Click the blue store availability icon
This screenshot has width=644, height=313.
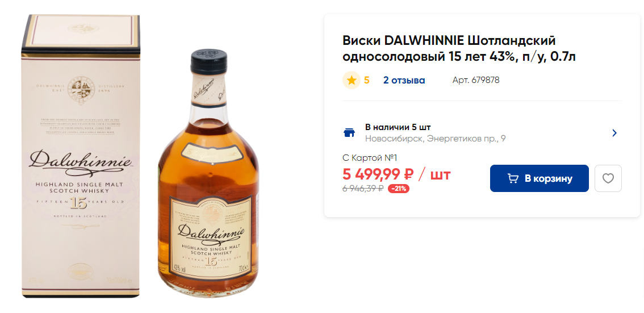[349, 133]
